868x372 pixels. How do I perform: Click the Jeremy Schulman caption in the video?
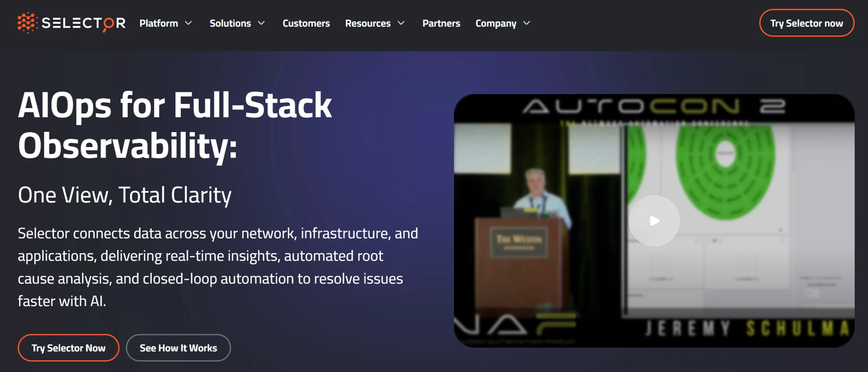(746, 328)
